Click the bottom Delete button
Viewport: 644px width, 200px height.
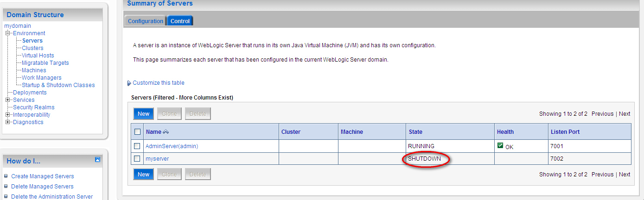[x=198, y=175]
